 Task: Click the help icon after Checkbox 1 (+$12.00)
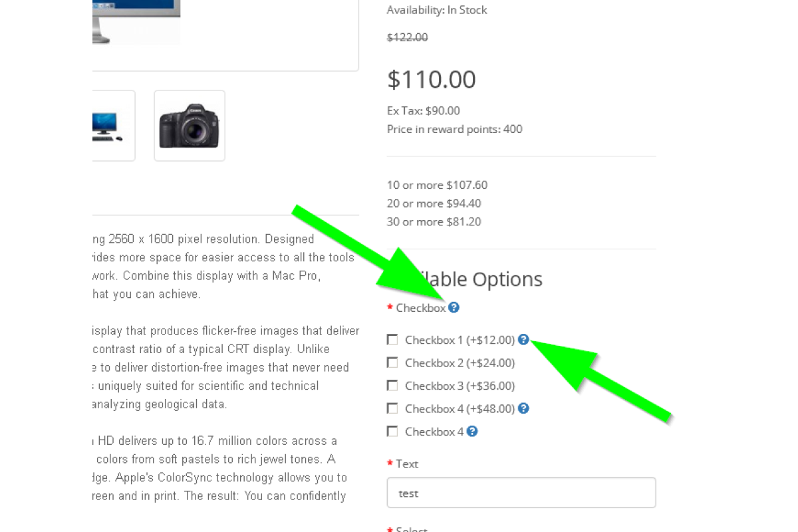[523, 339]
